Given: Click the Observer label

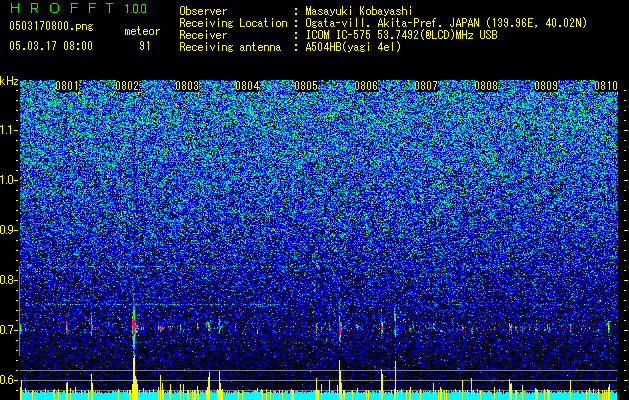Looking at the screenshot, I should pos(203,11).
